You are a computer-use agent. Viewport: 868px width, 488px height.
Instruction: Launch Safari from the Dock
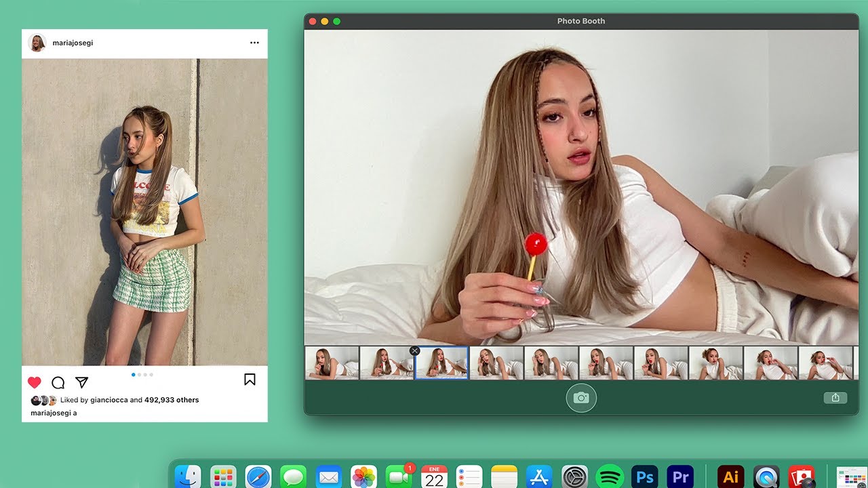pyautogui.click(x=258, y=476)
